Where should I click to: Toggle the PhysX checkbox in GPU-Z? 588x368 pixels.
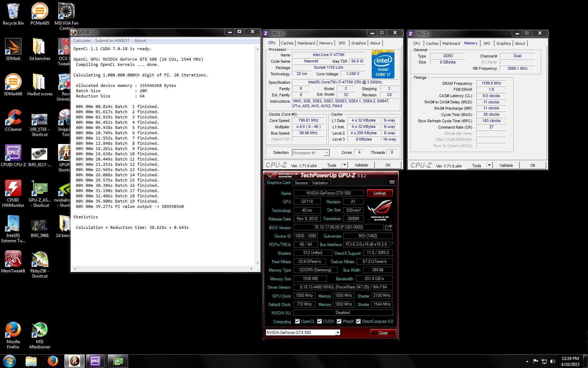pyautogui.click(x=339, y=321)
